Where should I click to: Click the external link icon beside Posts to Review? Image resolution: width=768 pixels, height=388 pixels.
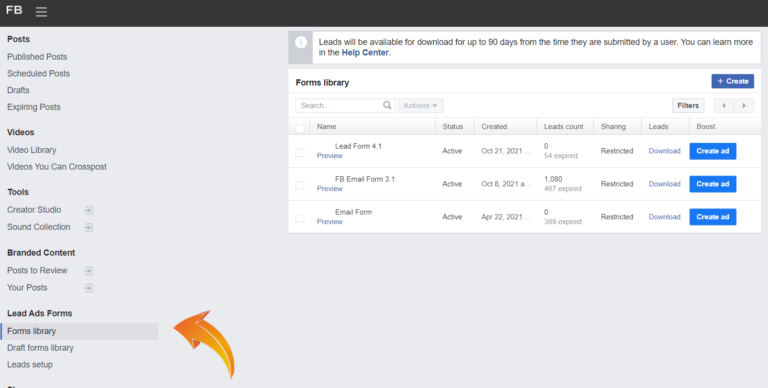point(89,270)
